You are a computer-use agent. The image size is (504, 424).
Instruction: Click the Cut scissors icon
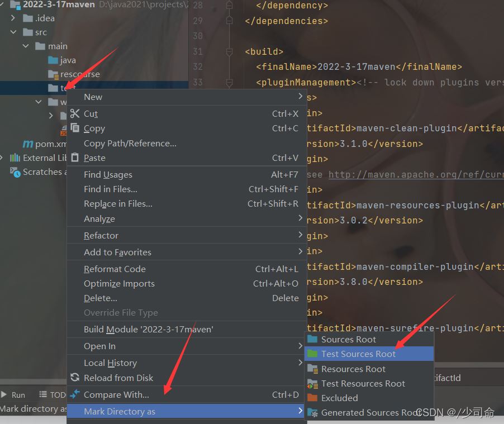click(x=75, y=113)
